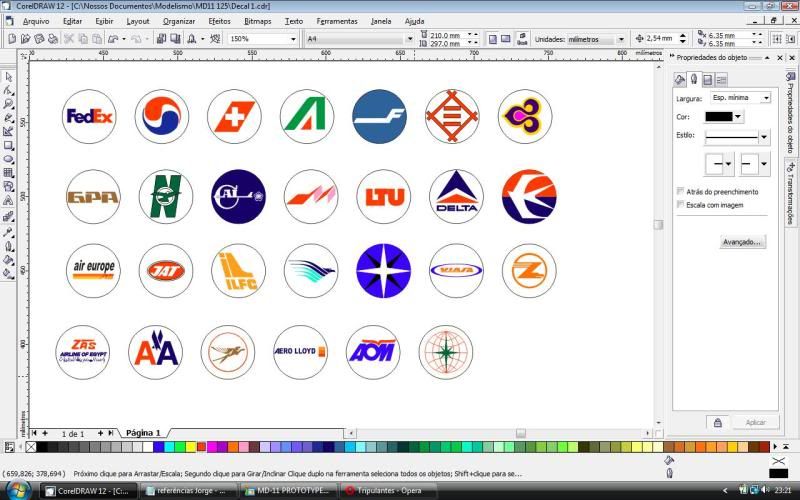This screenshot has width=800, height=500.
Task: Click the Save icon in toolbar
Action: point(39,39)
